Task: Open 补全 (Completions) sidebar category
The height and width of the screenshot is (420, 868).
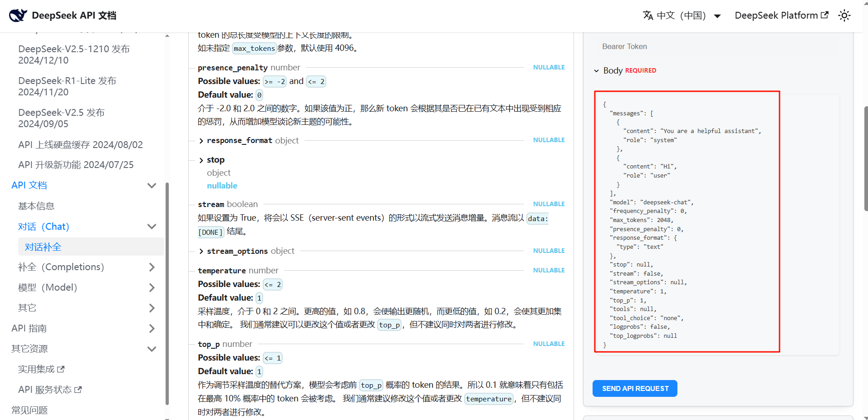Action: point(61,267)
